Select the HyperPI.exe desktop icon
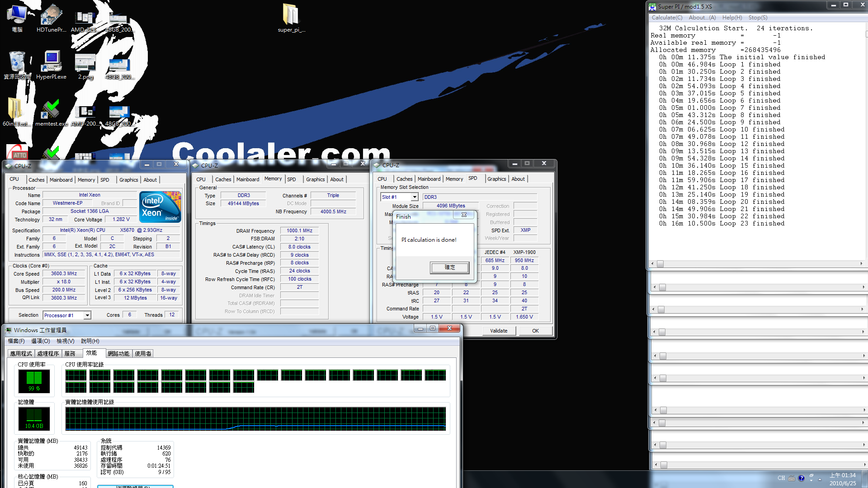Viewport: 868px width, 488px height. click(x=52, y=65)
